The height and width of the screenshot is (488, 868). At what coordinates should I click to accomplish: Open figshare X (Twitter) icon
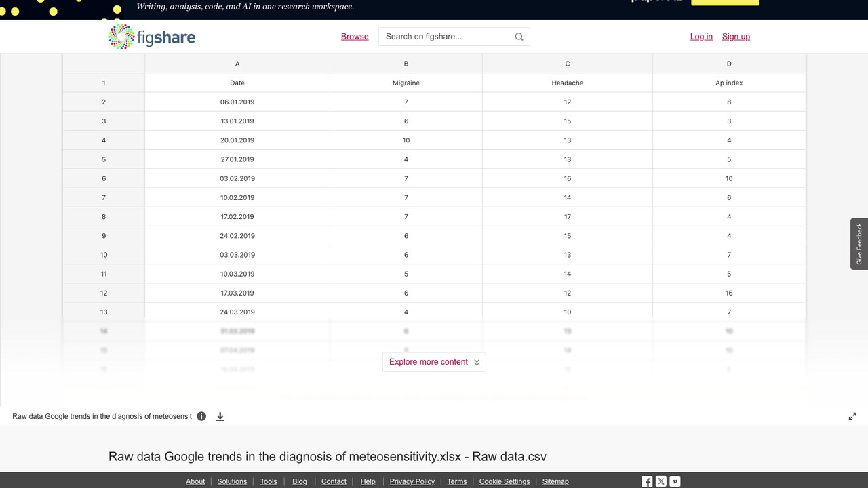[x=661, y=481]
